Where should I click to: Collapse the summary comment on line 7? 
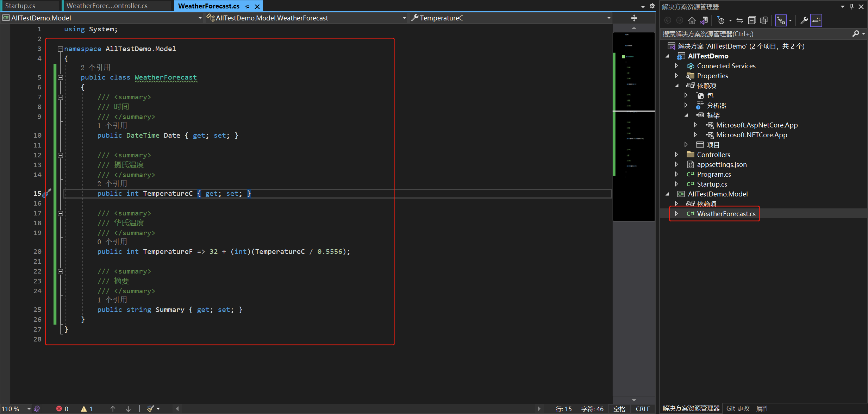[x=60, y=97]
